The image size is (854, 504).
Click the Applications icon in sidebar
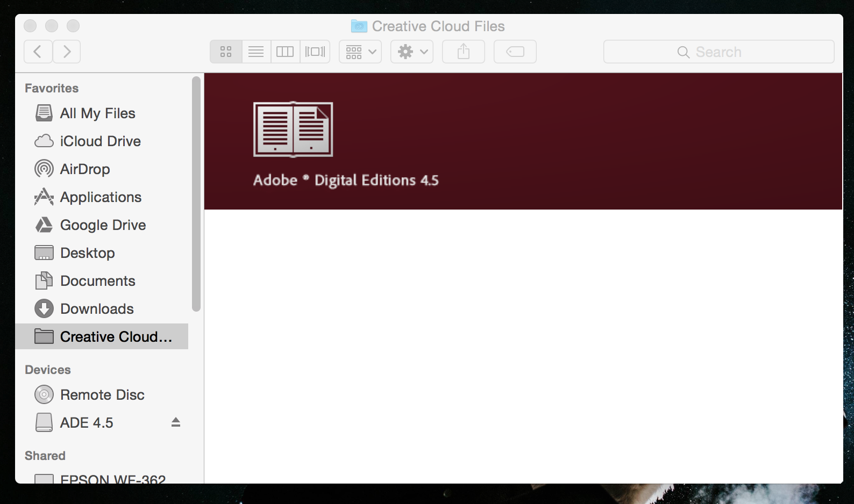tap(44, 197)
